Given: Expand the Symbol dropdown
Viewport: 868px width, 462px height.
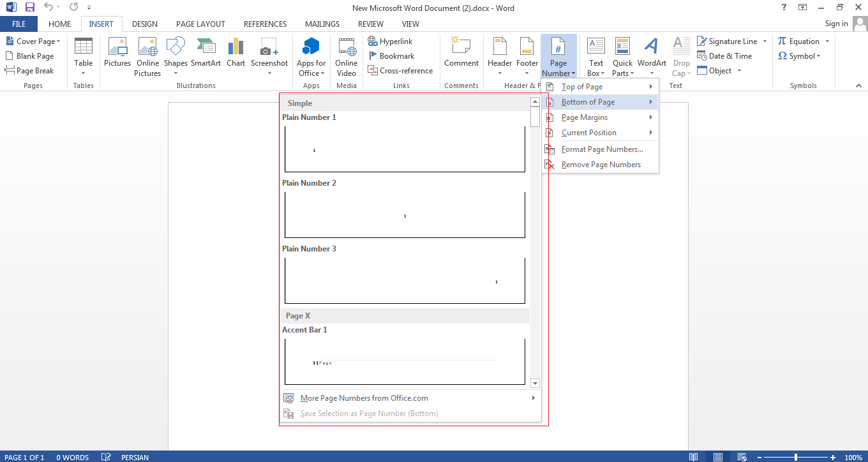Looking at the screenshot, I should (x=819, y=56).
